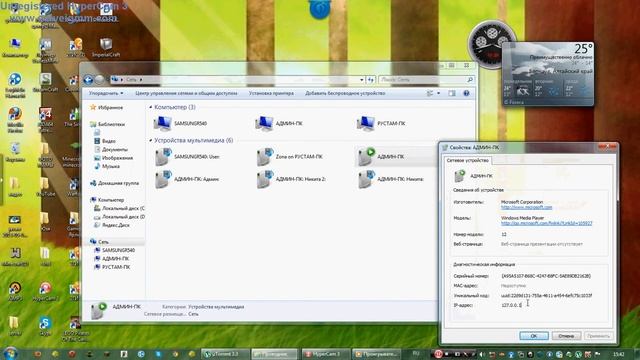Switch to the uTorrent 2.2 taskbar button
640x360 pixels.
[226, 354]
